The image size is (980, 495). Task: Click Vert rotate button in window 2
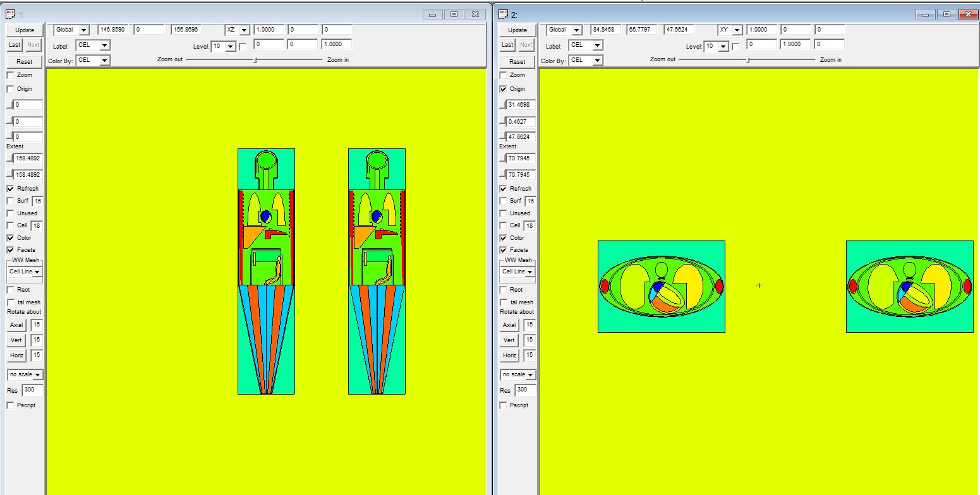pos(509,340)
